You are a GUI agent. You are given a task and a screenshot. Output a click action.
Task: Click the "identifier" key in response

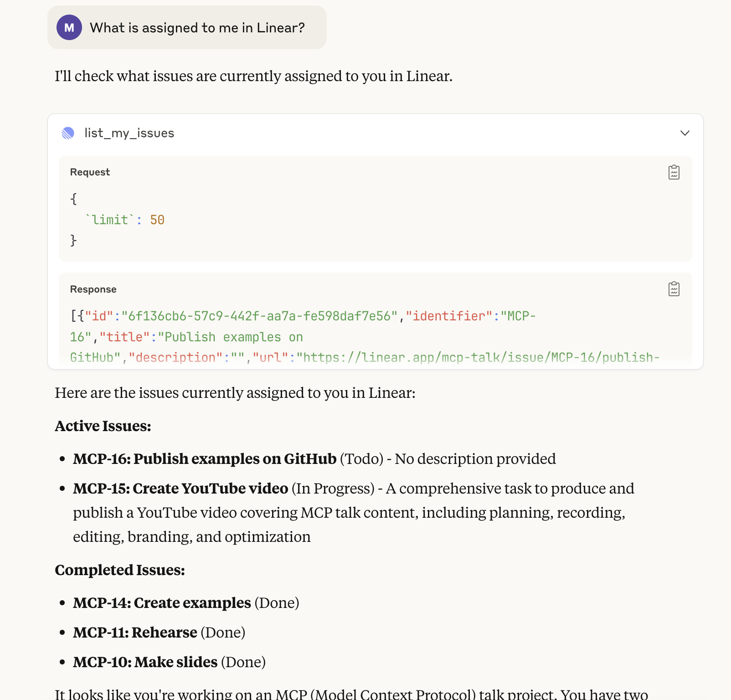[449, 316]
